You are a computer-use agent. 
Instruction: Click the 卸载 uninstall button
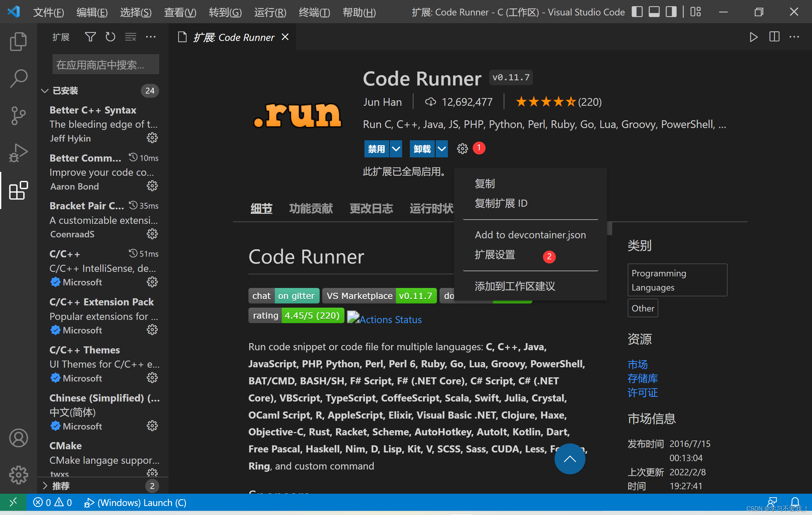coord(422,149)
